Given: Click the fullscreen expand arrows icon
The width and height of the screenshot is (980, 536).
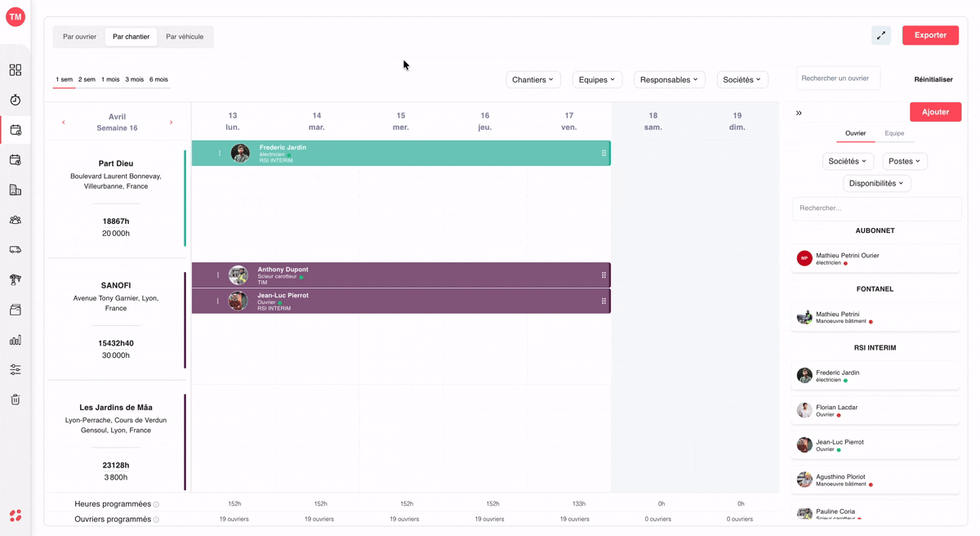Looking at the screenshot, I should click(881, 36).
